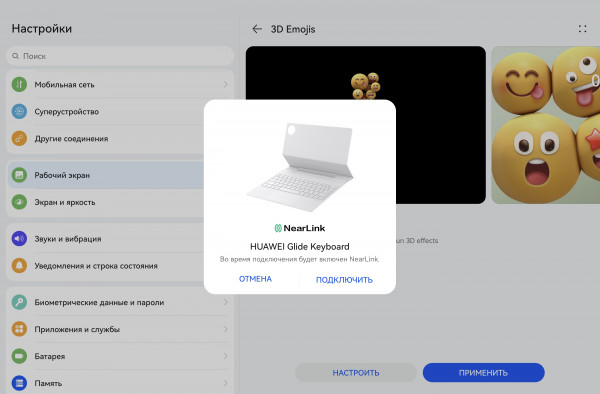Click the Память blue storage icon
Screen dimensions: 600x394
pyautogui.click(x=19, y=383)
